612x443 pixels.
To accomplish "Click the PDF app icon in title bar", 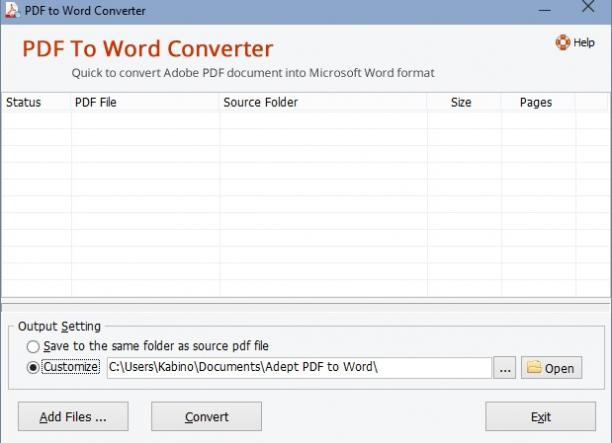I will (11, 10).
